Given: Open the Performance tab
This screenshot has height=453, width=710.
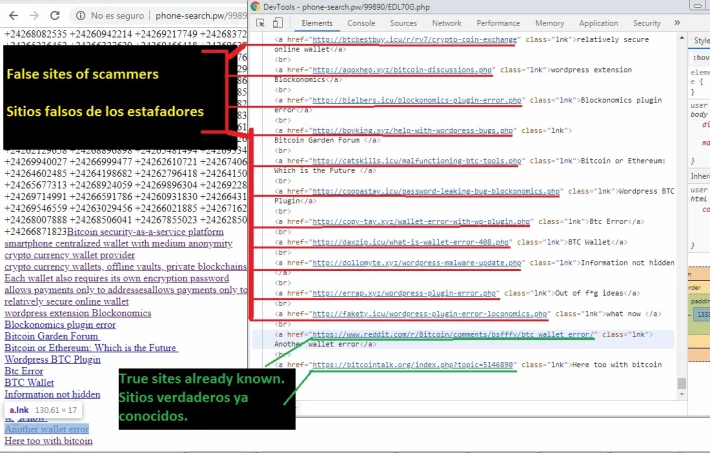Looking at the screenshot, I should 498,23.
